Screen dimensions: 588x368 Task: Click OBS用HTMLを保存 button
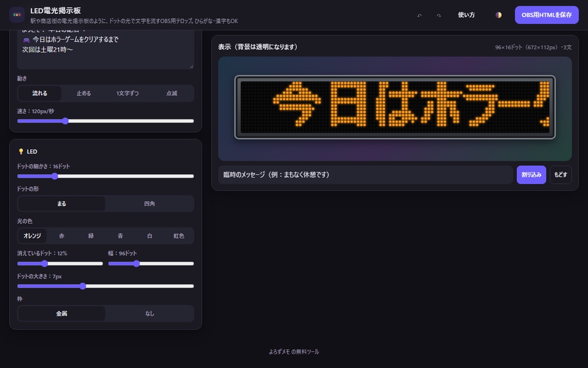547,15
